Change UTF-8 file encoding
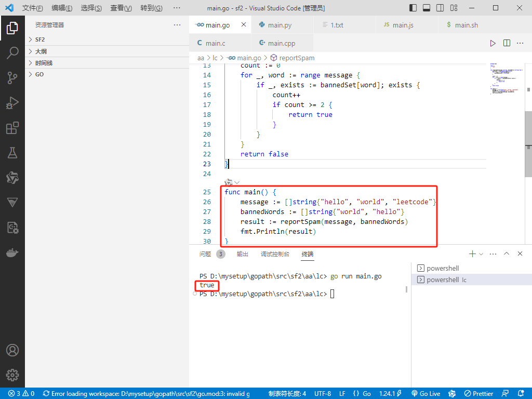This screenshot has height=399, width=532. 323,394
